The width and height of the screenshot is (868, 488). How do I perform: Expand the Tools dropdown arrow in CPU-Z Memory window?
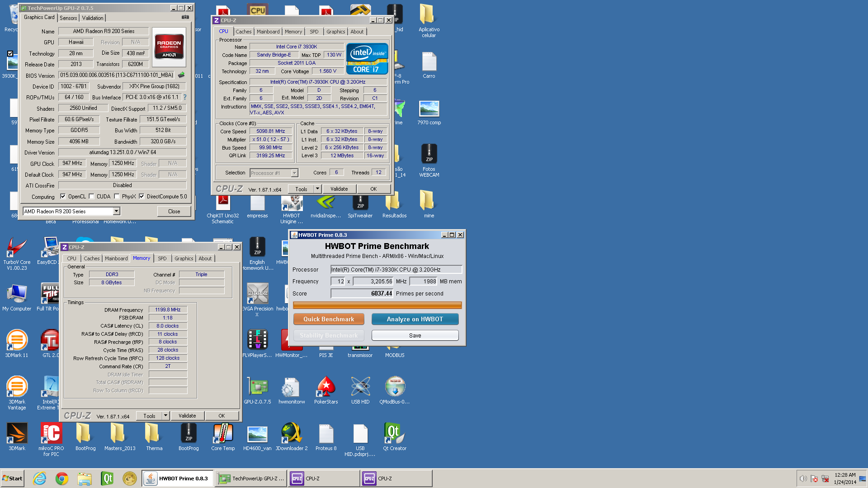(165, 416)
